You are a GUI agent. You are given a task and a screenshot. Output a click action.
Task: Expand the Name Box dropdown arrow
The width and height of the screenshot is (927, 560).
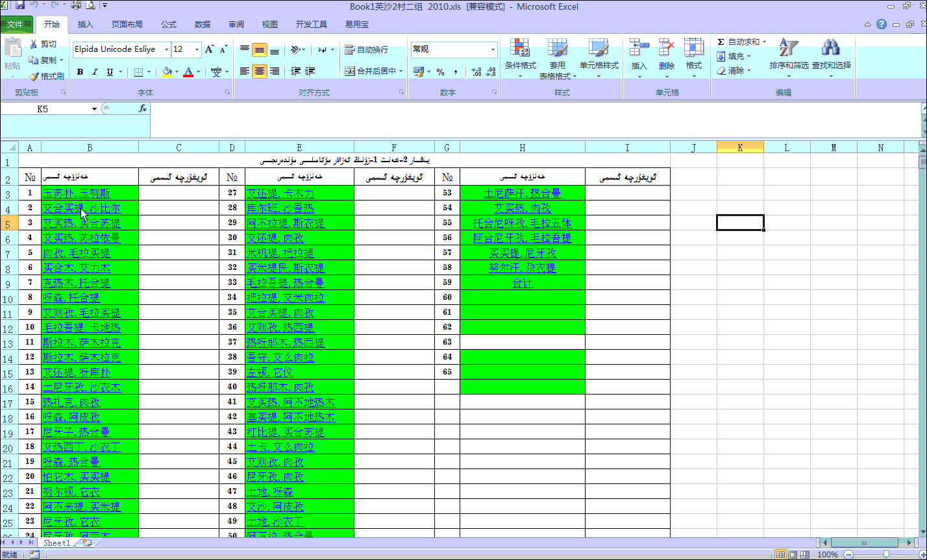click(x=94, y=109)
